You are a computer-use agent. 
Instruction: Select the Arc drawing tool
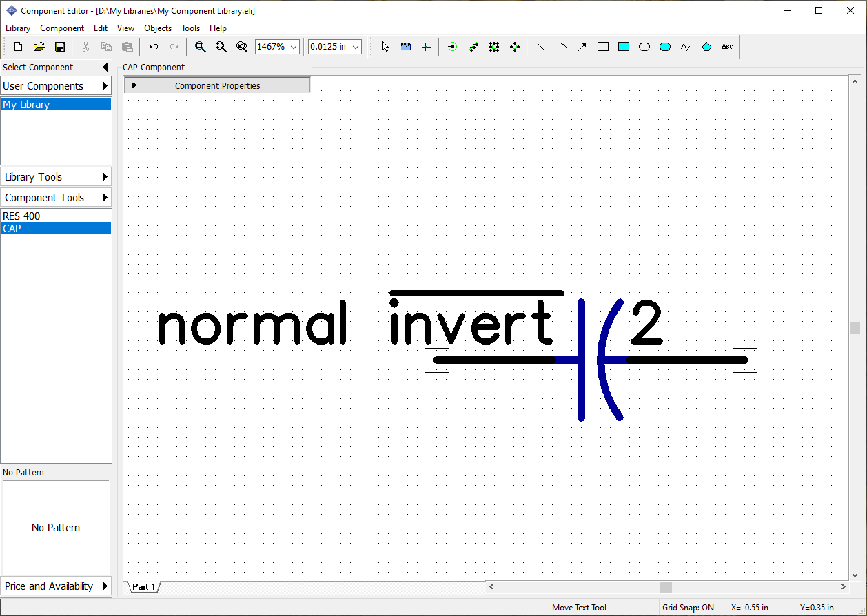pyautogui.click(x=562, y=47)
